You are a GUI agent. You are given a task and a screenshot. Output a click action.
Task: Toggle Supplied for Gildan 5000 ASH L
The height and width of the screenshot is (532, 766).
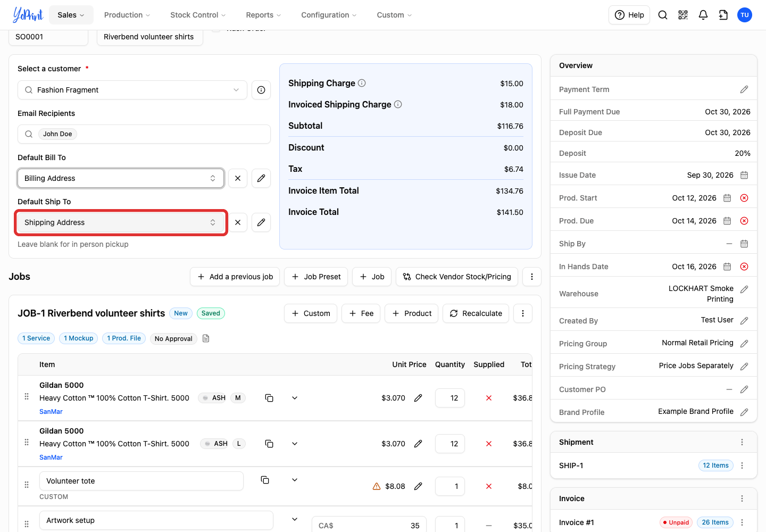click(x=489, y=444)
